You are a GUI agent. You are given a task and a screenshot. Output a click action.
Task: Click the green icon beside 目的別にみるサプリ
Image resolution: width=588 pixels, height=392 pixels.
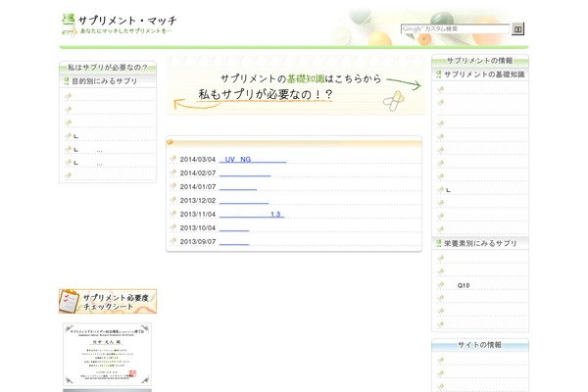pyautogui.click(x=66, y=80)
